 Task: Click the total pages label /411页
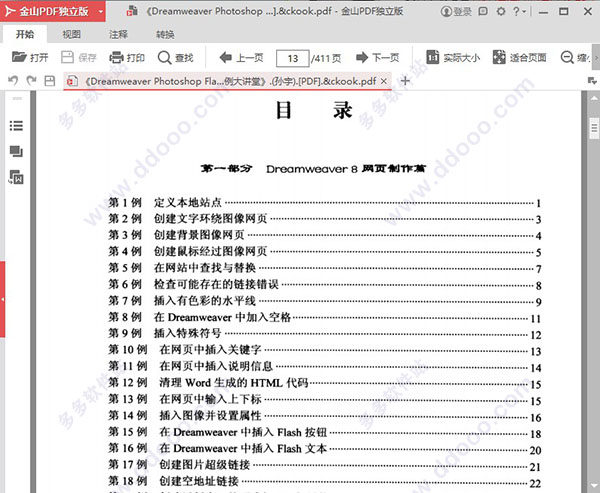pyautogui.click(x=326, y=59)
